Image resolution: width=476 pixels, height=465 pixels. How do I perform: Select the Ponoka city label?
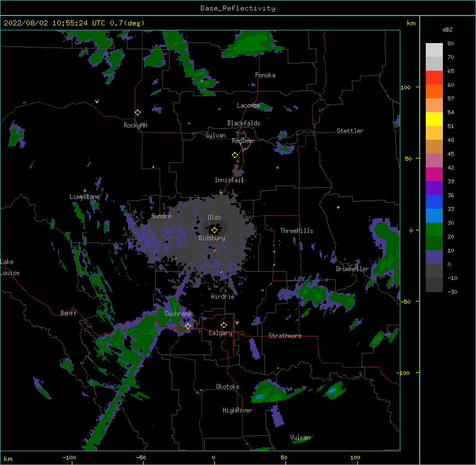click(x=265, y=75)
